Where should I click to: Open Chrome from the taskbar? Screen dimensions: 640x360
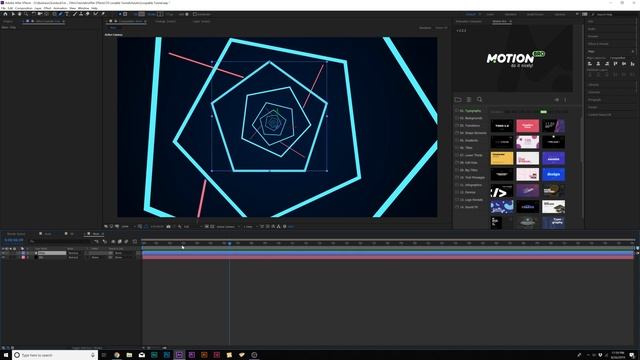(x=117, y=355)
